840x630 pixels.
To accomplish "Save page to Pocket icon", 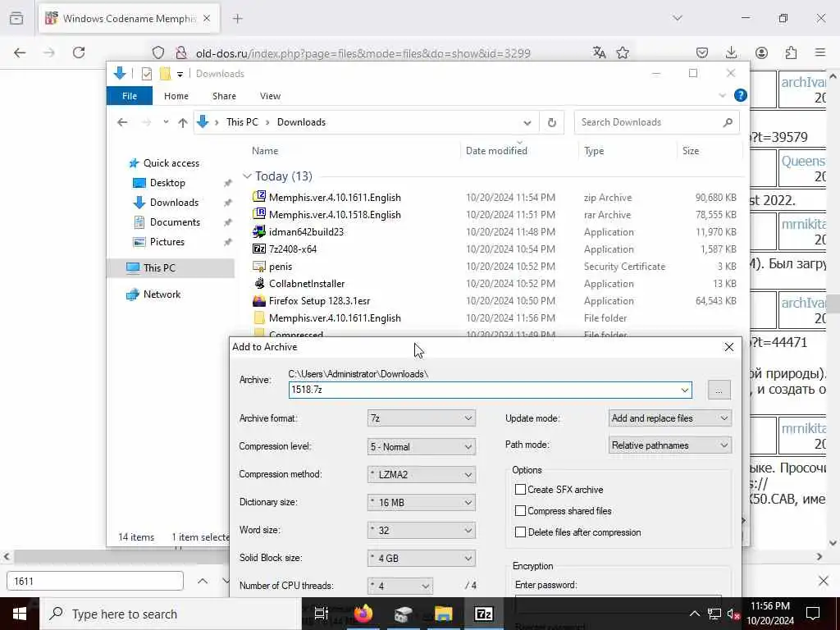I will [x=702, y=52].
